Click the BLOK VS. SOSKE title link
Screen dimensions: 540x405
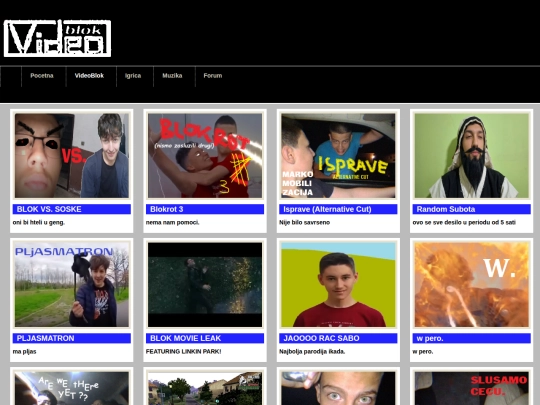click(x=72, y=209)
